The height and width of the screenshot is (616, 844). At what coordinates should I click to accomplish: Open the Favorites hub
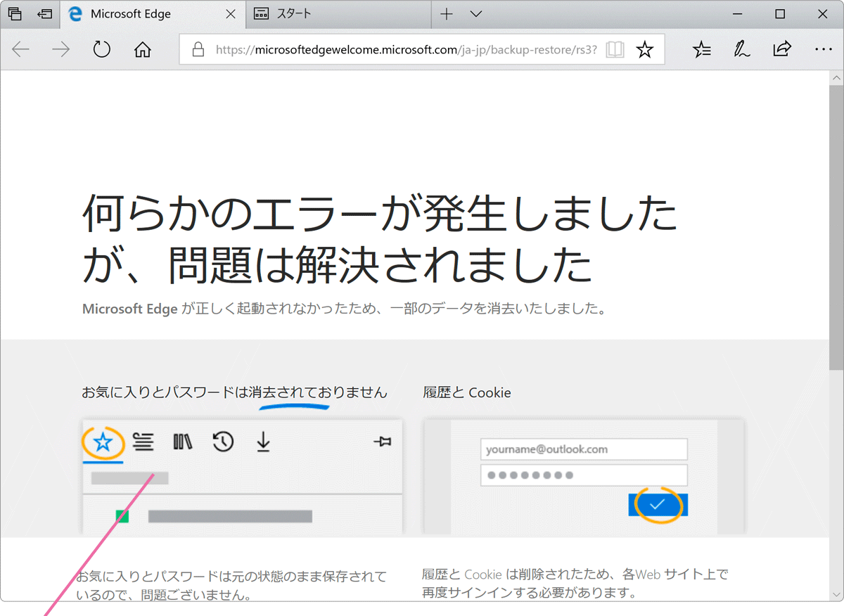tap(701, 49)
